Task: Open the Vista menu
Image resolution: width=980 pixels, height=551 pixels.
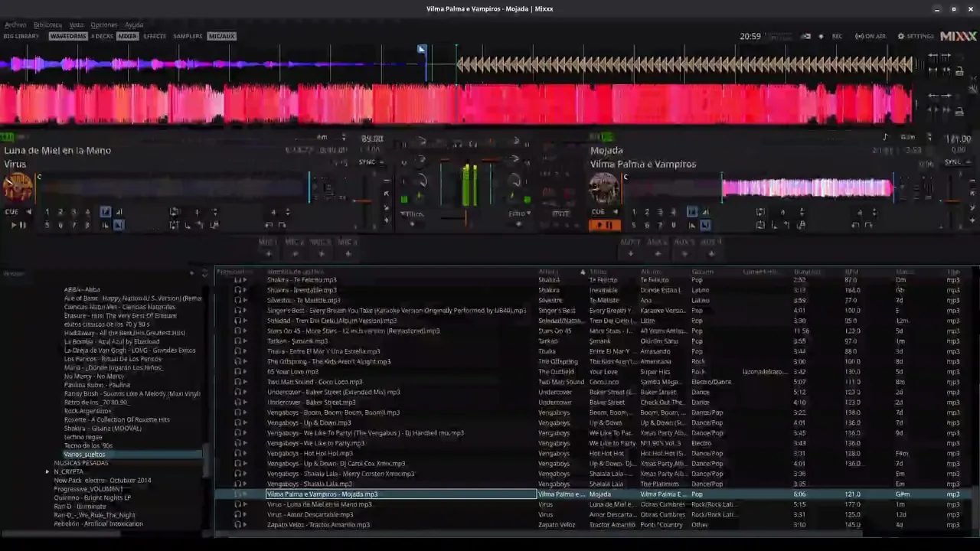Action: (77, 24)
